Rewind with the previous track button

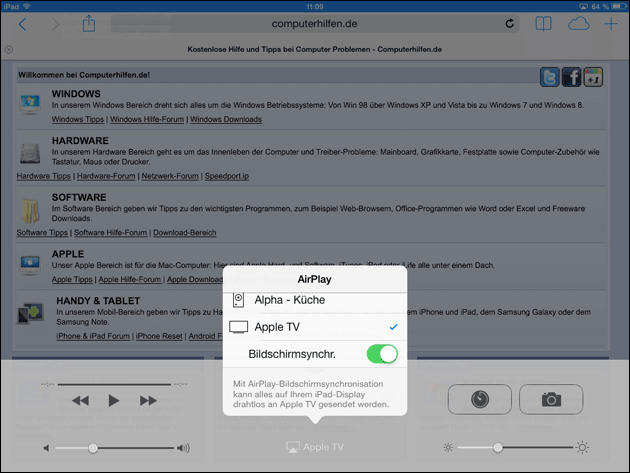[x=80, y=400]
